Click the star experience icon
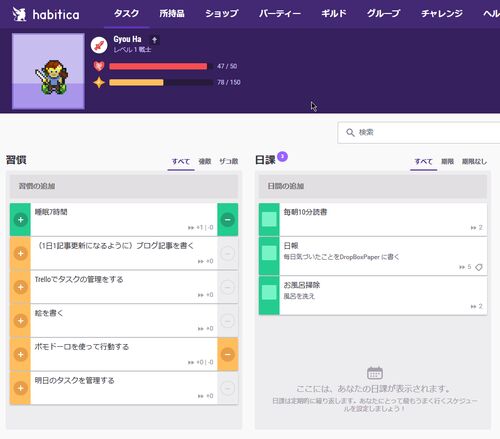500x439 pixels. 99,82
